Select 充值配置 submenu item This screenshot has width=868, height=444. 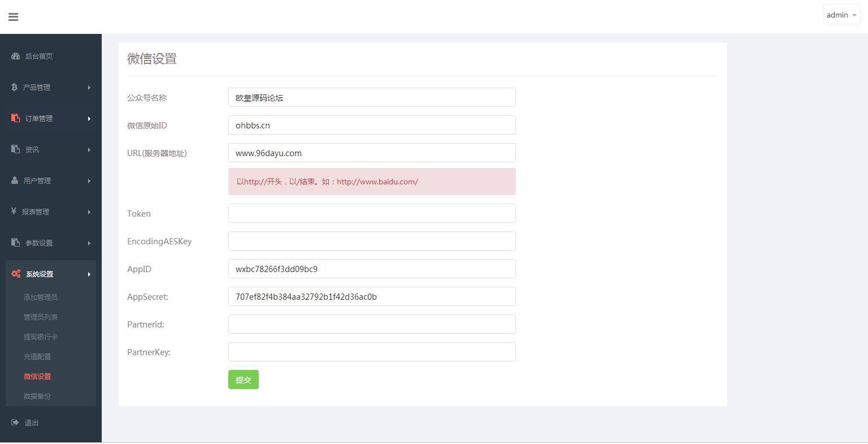click(37, 356)
